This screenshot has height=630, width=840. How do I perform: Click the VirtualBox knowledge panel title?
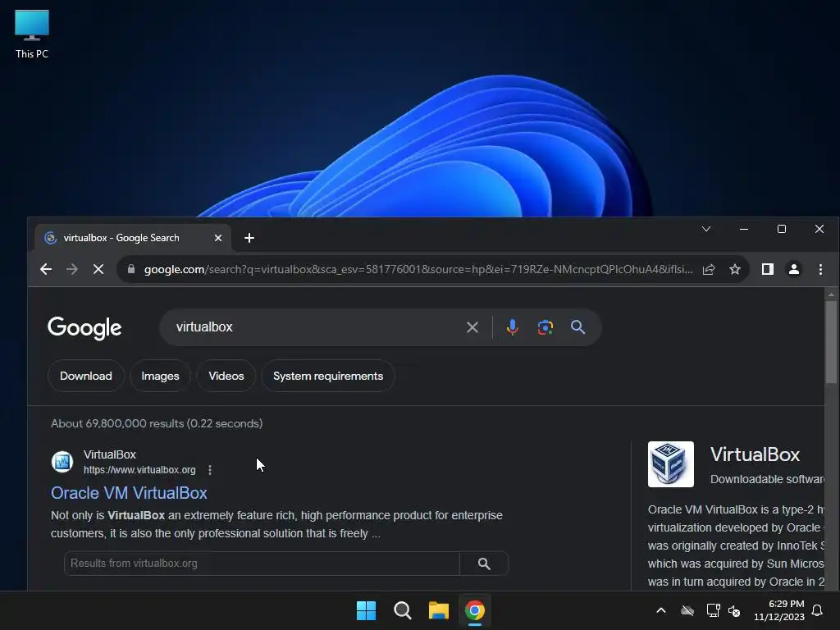(755, 454)
